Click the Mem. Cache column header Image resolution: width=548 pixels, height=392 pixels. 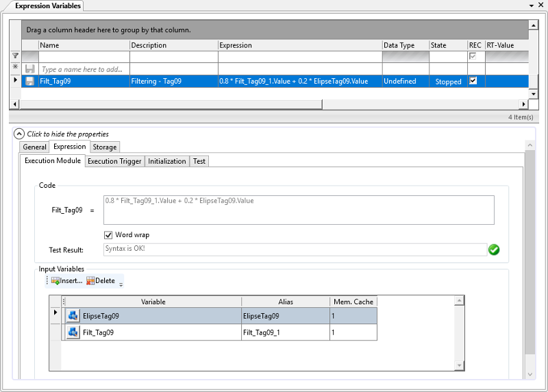tap(353, 302)
